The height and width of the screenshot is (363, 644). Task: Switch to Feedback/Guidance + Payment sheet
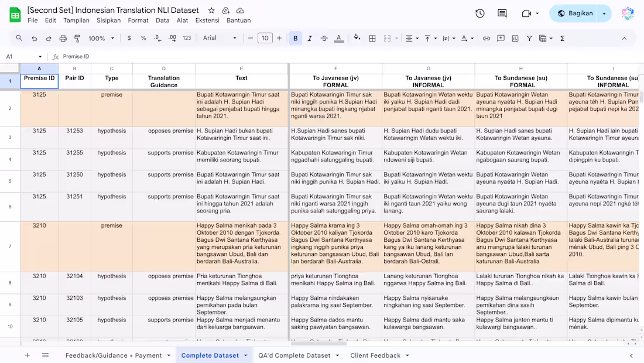click(x=114, y=355)
